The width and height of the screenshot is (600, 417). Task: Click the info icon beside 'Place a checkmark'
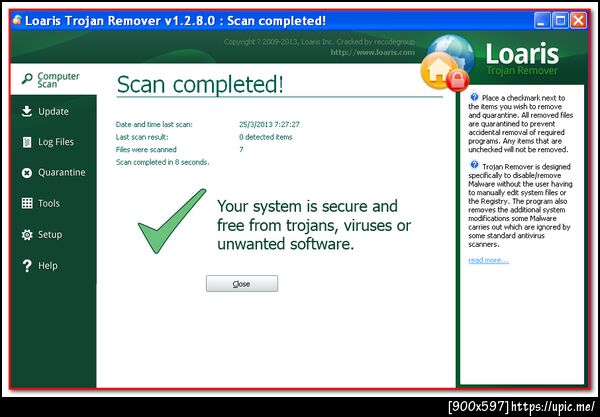[x=474, y=97]
